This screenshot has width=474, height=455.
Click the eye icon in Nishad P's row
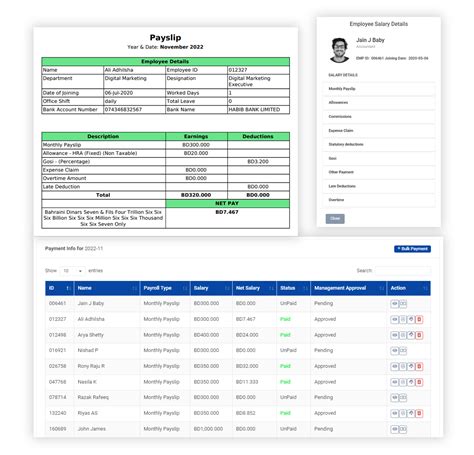[394, 351]
